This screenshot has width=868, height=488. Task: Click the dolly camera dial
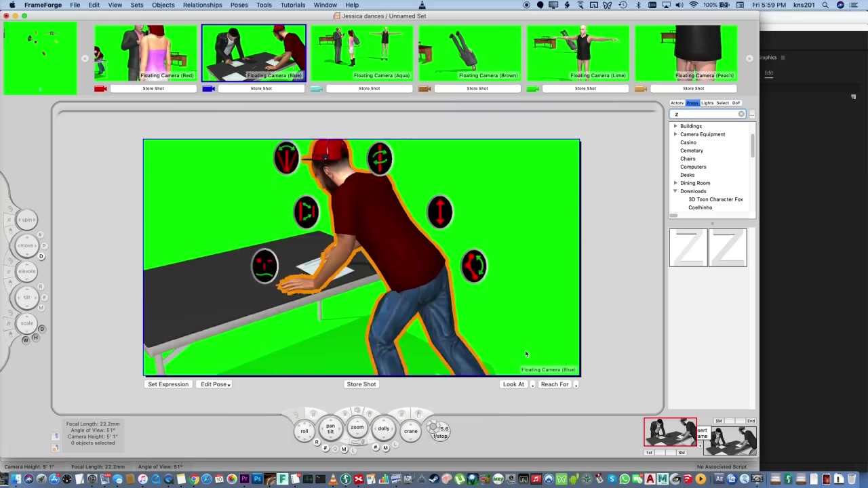384,429
